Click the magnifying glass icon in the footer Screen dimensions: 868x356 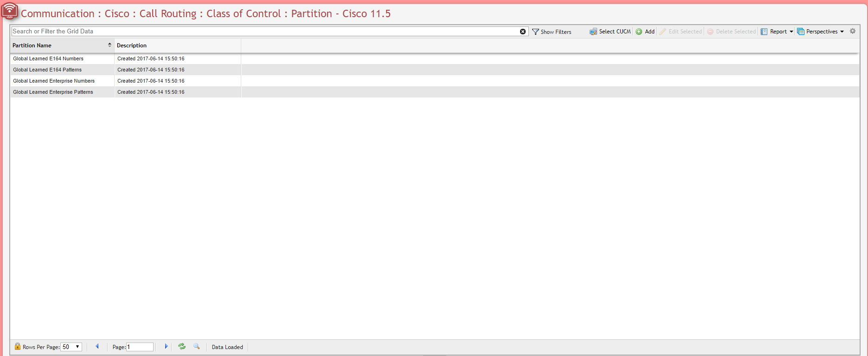197,346
